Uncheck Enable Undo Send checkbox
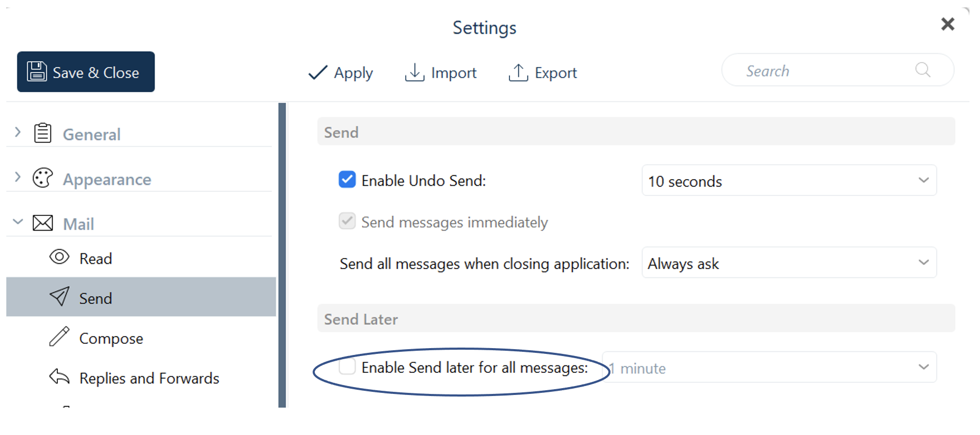980x435 pixels. (x=347, y=180)
